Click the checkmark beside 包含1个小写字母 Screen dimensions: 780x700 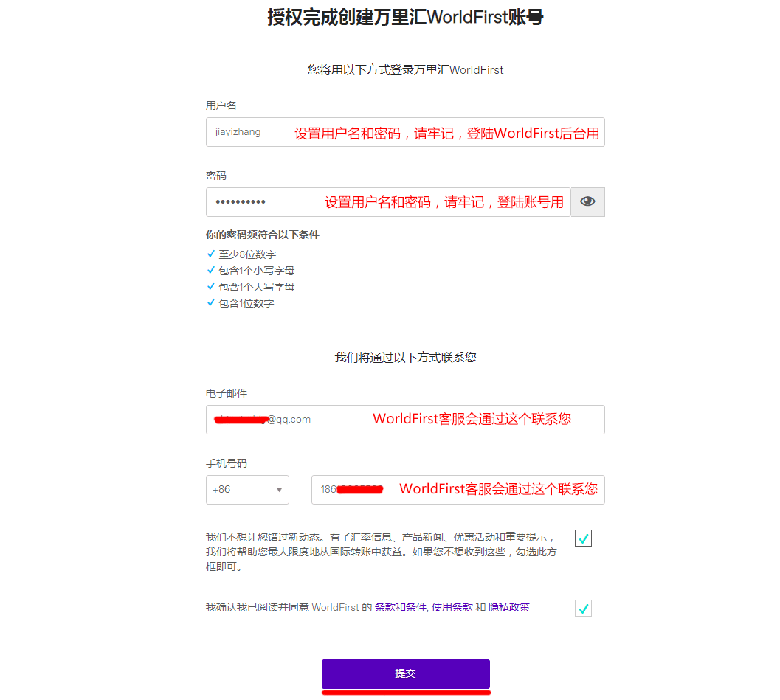click(211, 271)
